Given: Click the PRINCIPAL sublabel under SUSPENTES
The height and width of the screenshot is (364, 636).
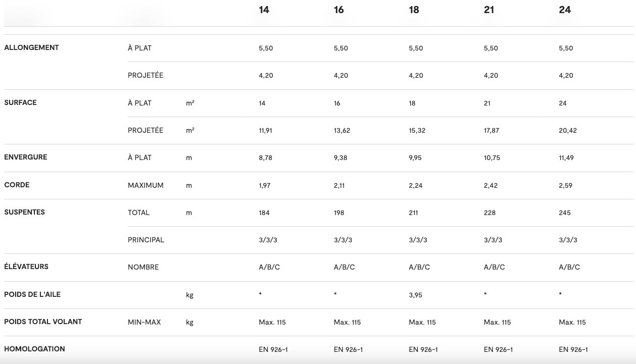Looking at the screenshot, I should (x=146, y=240).
